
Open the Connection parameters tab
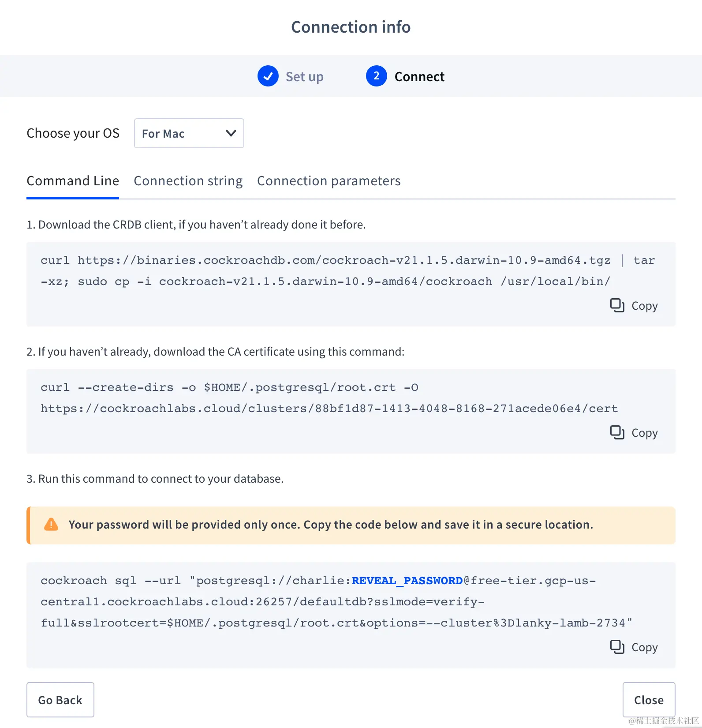pyautogui.click(x=329, y=180)
